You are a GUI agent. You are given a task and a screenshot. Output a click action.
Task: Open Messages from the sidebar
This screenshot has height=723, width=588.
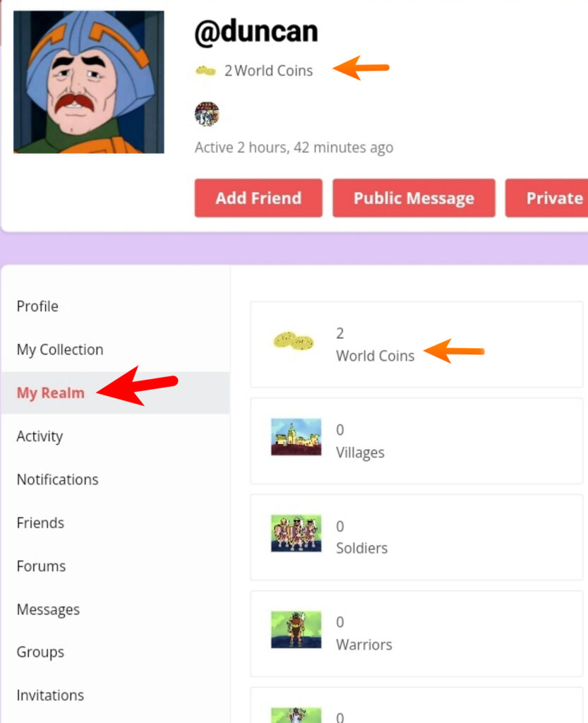[x=48, y=609]
